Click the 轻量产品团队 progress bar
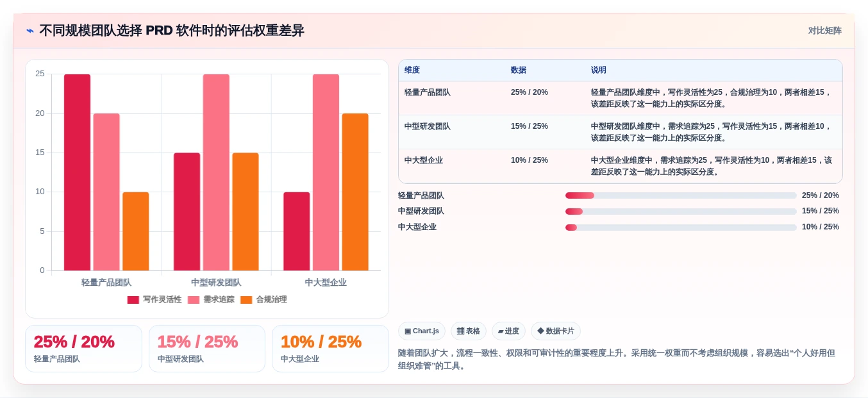 [x=681, y=195]
